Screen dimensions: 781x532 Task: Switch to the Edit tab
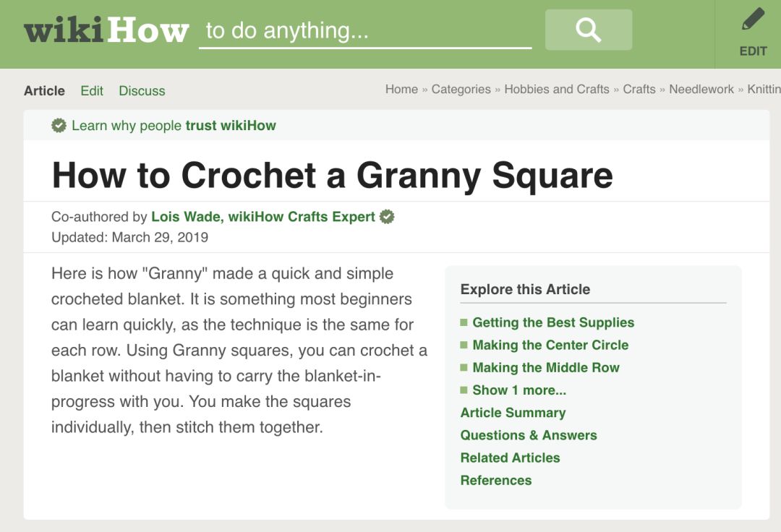92,91
